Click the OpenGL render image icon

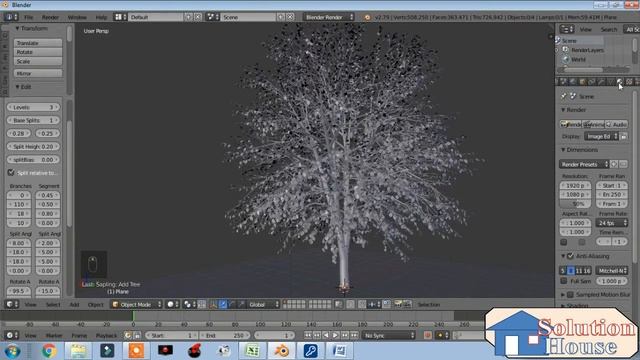[398, 304]
